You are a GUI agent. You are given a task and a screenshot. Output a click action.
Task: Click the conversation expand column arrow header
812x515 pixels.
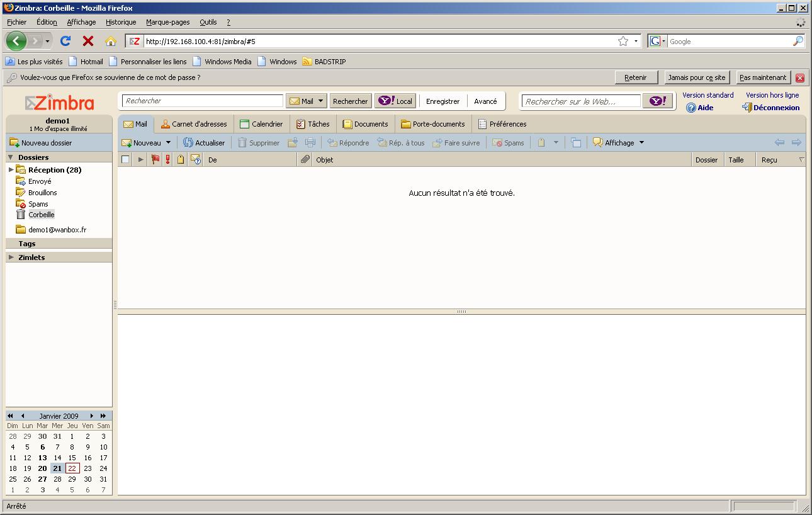coord(141,160)
